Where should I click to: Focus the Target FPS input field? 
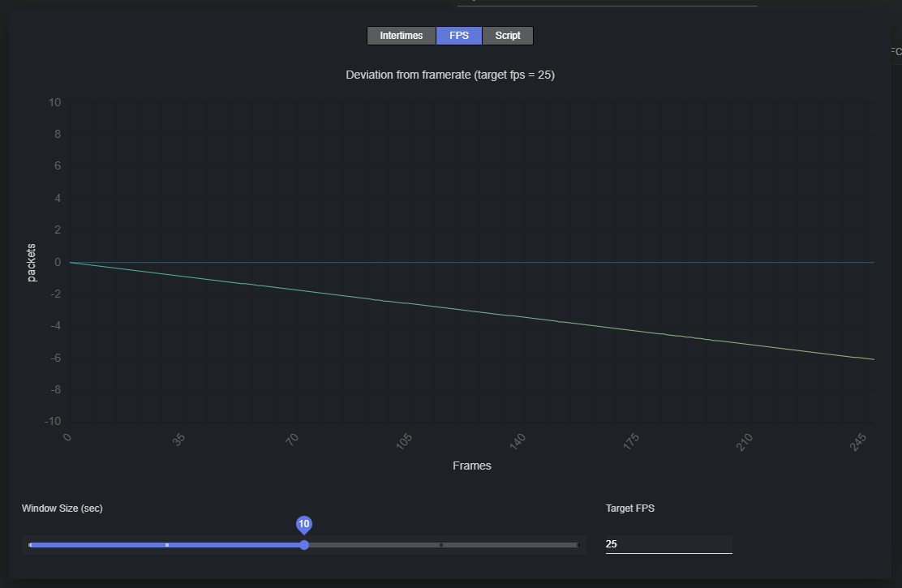click(x=668, y=544)
